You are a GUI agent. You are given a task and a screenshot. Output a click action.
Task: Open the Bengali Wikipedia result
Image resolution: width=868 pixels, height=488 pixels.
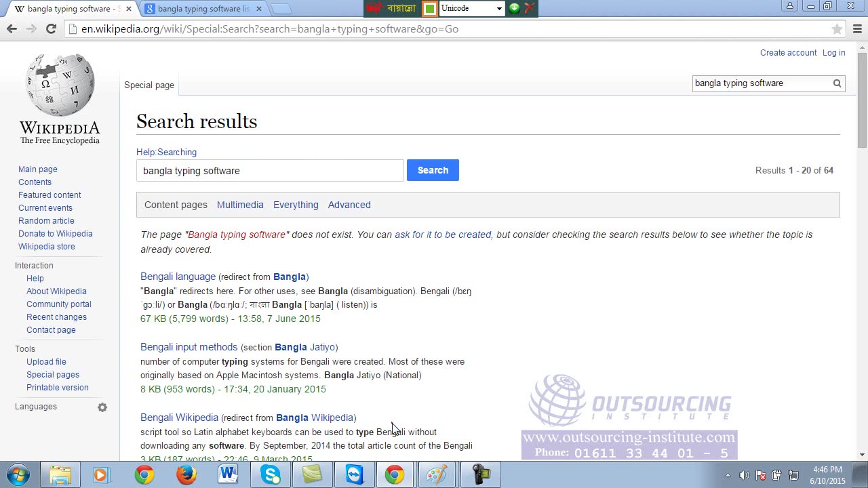[x=179, y=418]
